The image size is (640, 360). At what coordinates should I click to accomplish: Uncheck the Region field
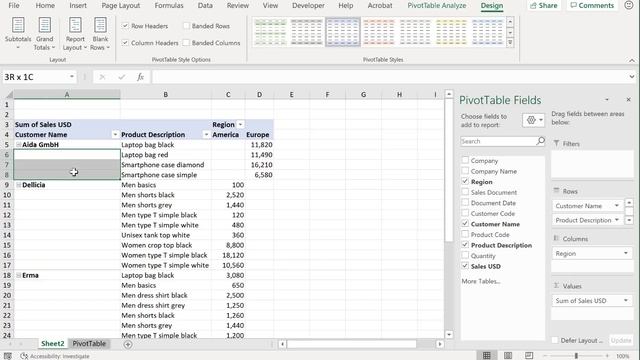pos(465,182)
